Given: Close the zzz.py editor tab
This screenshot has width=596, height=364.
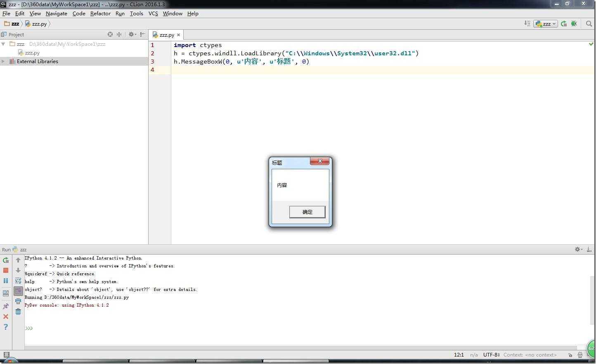Looking at the screenshot, I should click(x=178, y=35).
